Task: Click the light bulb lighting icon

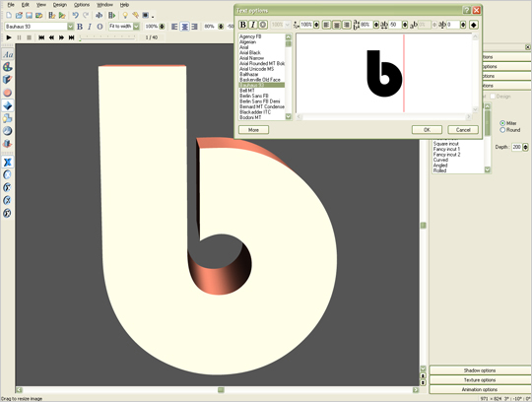Action: (x=125, y=15)
